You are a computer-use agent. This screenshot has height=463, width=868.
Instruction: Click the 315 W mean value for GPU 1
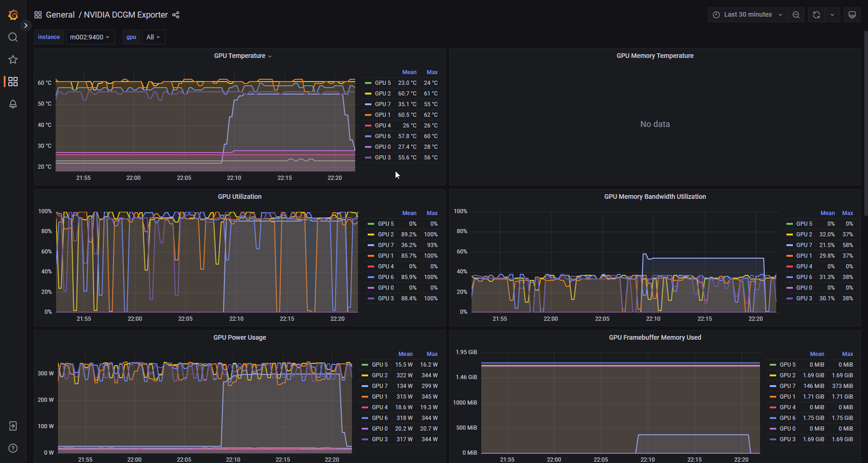404,397
